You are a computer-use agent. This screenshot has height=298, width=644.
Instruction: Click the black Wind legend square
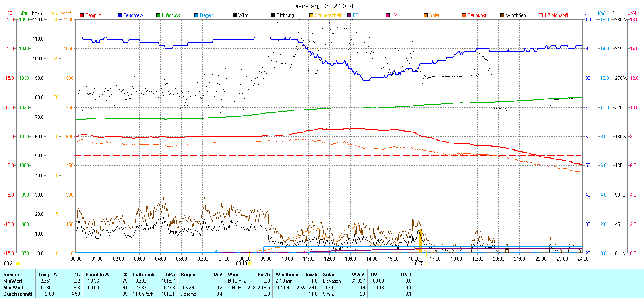235,15
